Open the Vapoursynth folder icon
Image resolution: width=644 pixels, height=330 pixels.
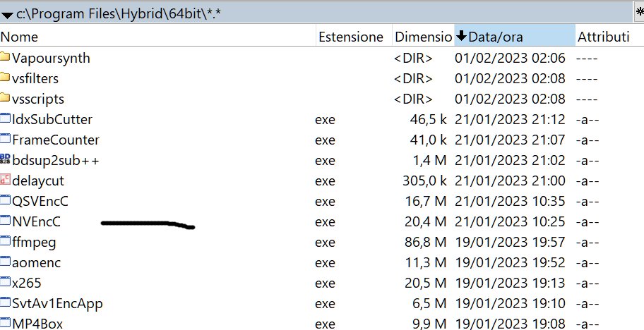pos(5,57)
